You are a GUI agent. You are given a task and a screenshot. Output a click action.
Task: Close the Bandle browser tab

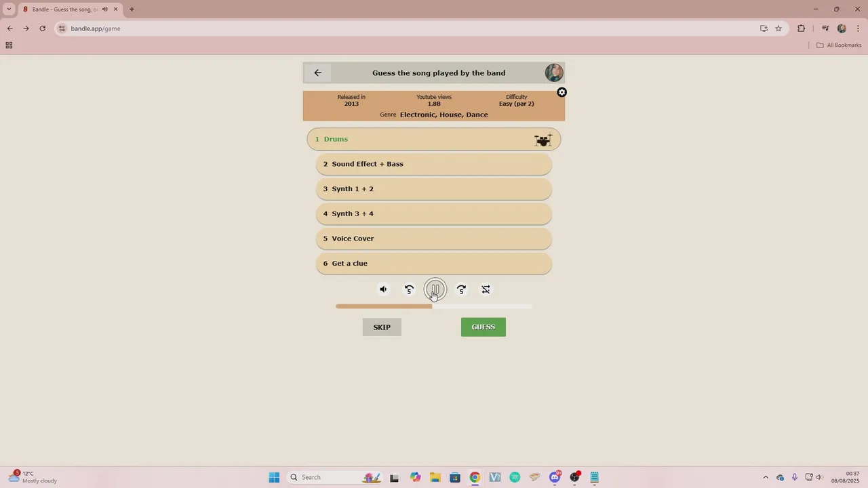[x=115, y=9]
